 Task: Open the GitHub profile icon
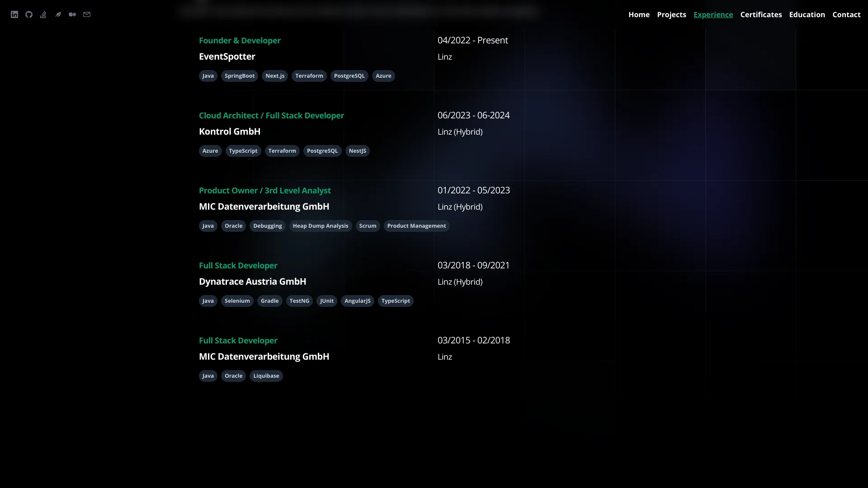29,14
